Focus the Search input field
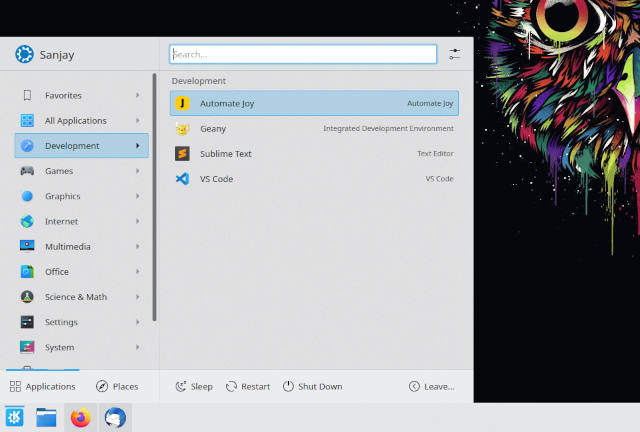 303,54
